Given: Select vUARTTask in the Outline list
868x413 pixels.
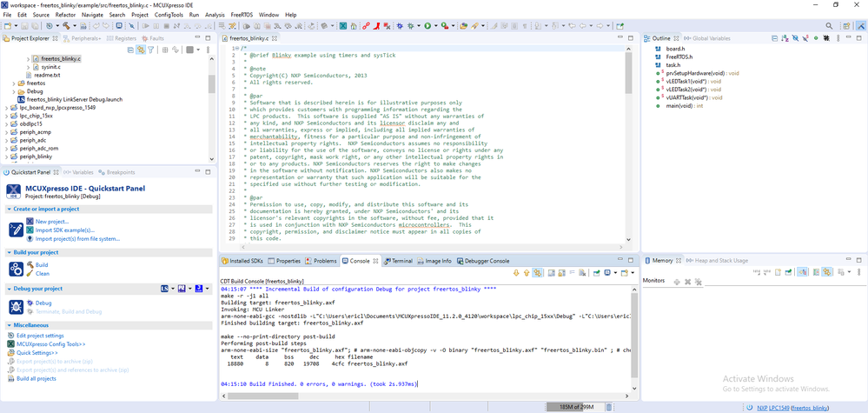Looking at the screenshot, I should click(696, 97).
